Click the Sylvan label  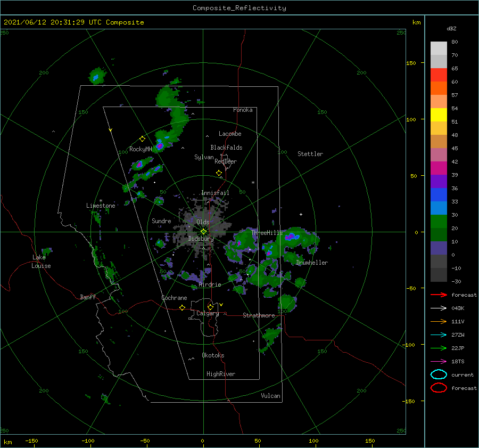204,157
